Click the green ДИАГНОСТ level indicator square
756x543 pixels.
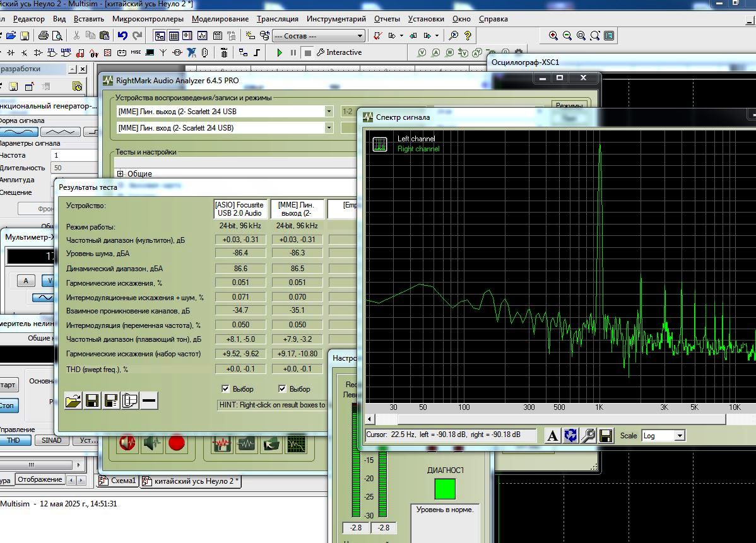coord(445,489)
